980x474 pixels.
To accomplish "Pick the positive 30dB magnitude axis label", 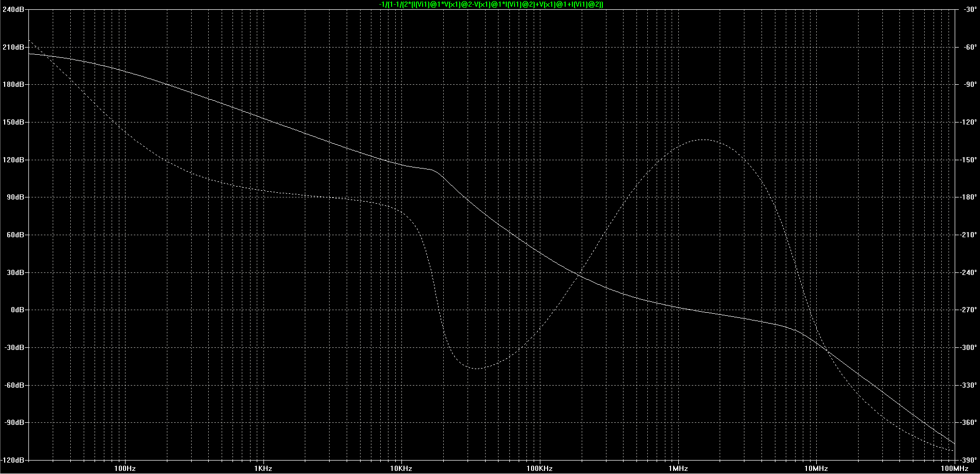I will [15, 272].
